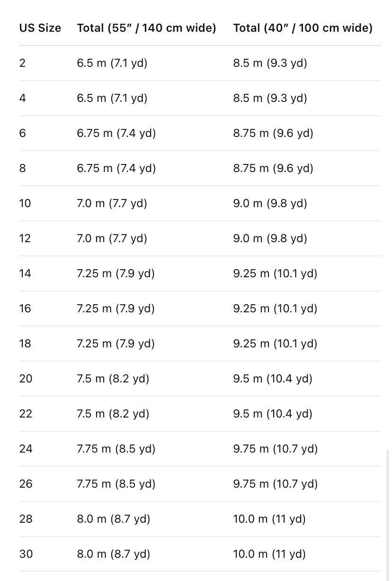Select the size 2 row label
Screen dimensions: 392x581
(x=22, y=63)
